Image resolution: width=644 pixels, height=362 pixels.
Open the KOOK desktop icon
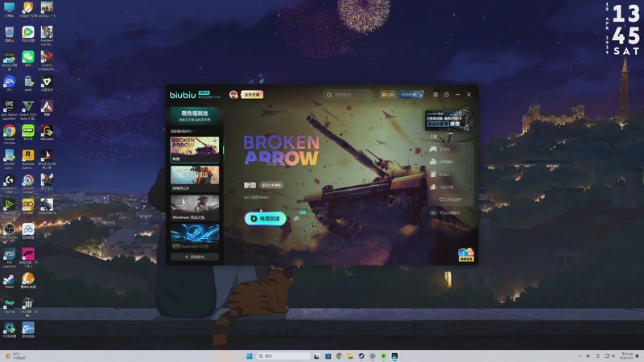28,133
